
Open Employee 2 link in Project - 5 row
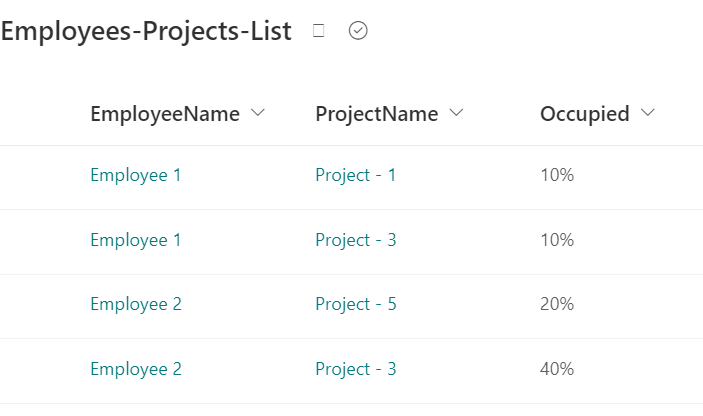tap(136, 304)
